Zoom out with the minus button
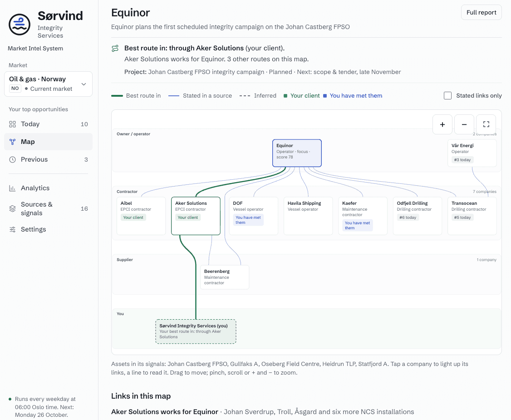Viewport: 511px width, 420px height. [x=464, y=124]
